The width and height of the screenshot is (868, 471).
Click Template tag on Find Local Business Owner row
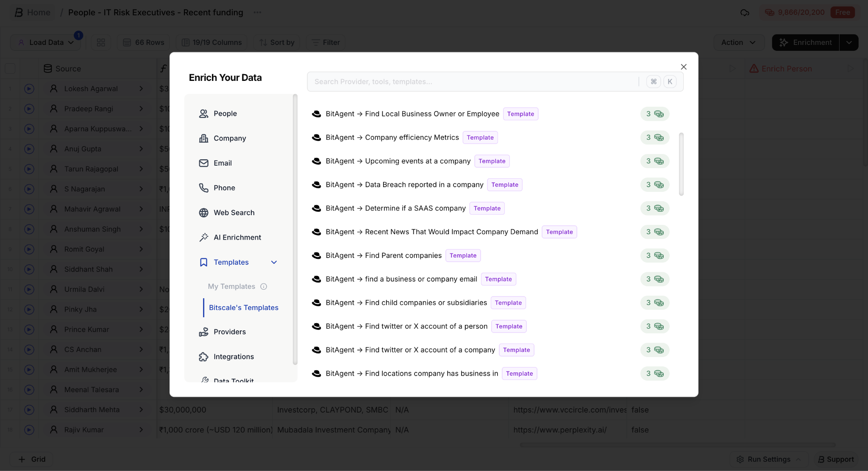click(520, 114)
